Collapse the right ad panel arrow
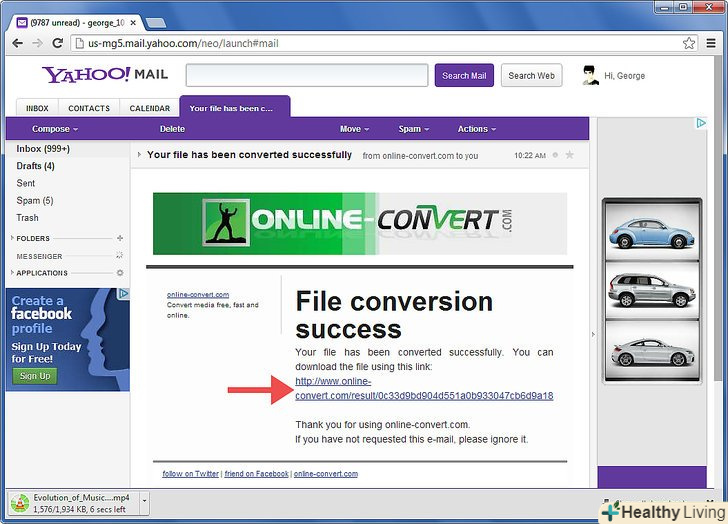Image resolution: width=728 pixels, height=524 pixels. (593, 334)
